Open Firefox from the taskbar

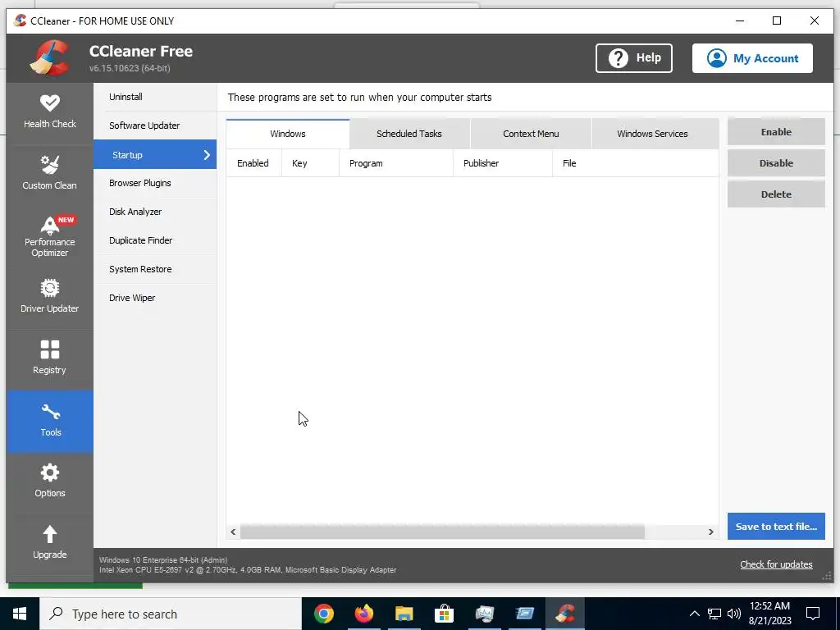tap(363, 614)
